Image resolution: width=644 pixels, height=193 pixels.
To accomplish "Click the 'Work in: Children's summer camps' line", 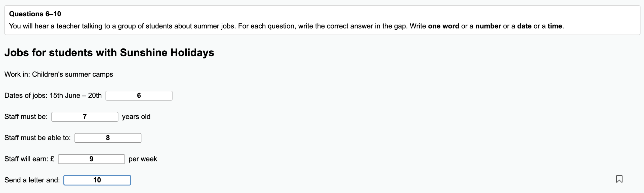I will click(x=59, y=74).
